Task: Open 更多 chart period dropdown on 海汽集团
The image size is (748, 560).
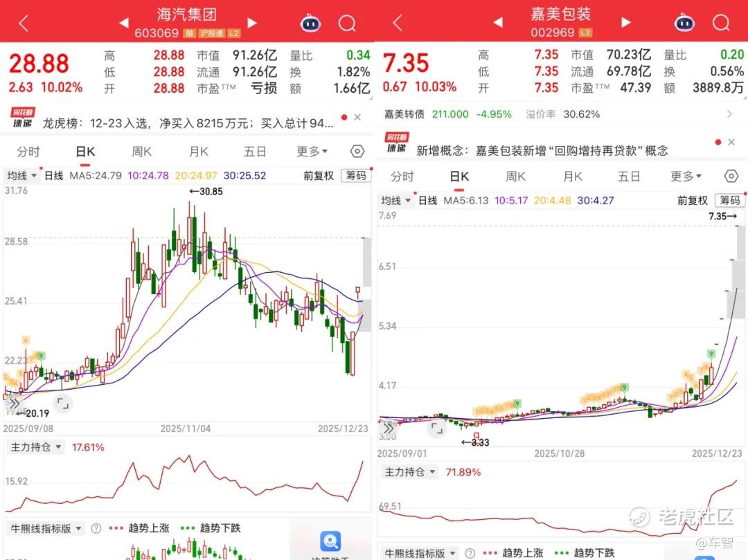Action: click(x=312, y=152)
